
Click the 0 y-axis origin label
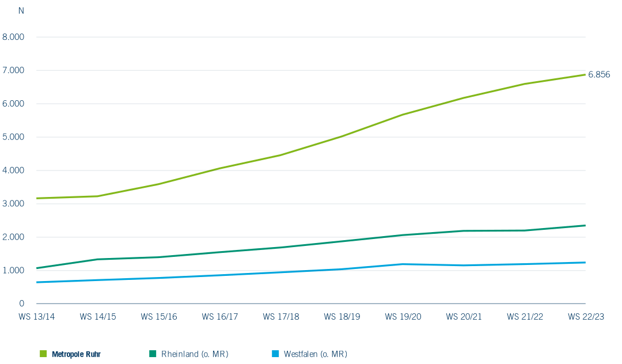(x=21, y=304)
